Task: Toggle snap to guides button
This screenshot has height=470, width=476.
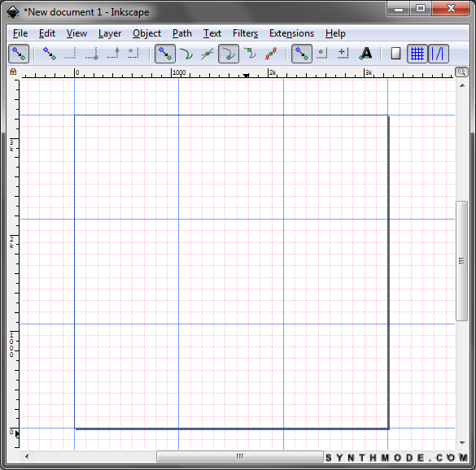Action: (438, 54)
